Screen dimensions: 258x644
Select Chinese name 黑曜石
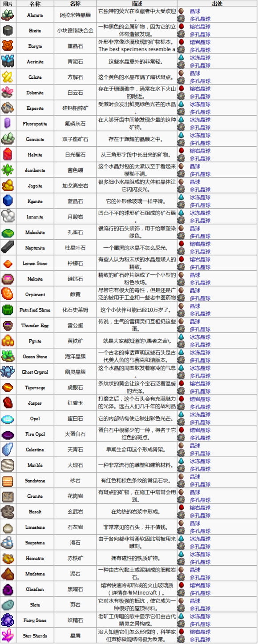click(x=75, y=589)
